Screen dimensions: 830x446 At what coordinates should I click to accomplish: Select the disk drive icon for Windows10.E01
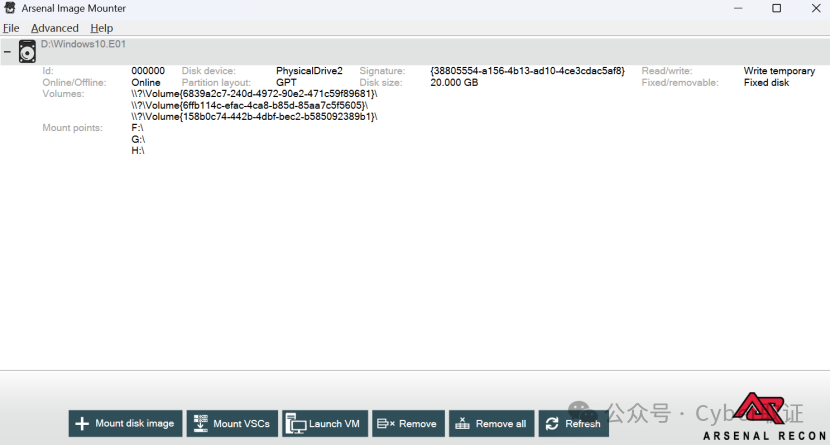[x=27, y=52]
